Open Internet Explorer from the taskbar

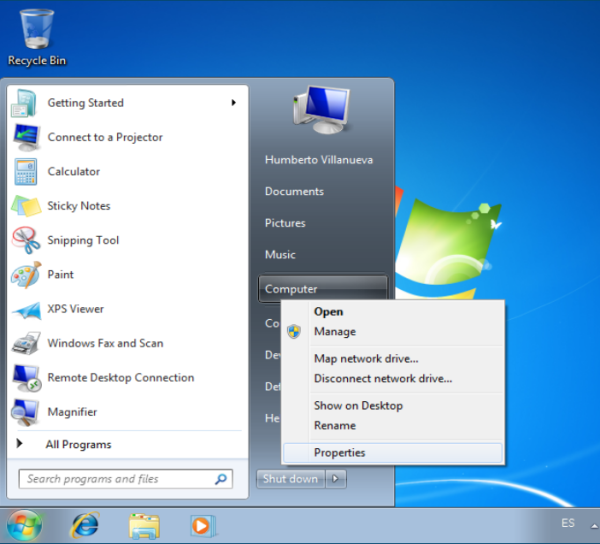[x=85, y=526]
